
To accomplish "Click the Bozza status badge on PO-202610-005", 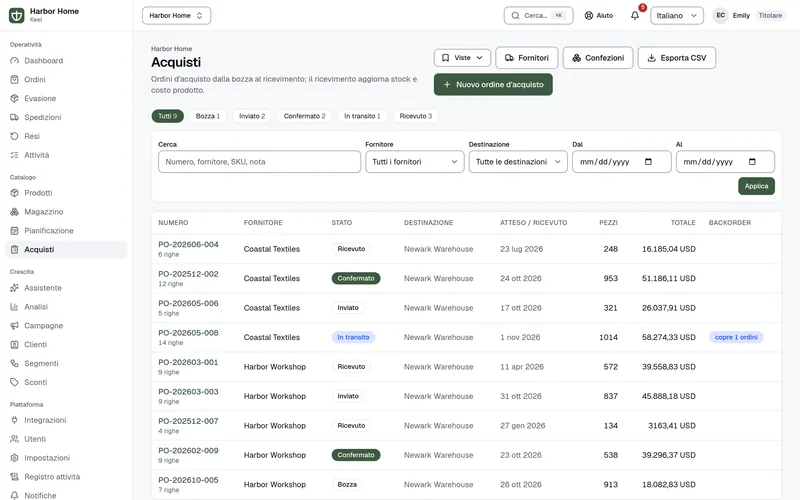I will (x=347, y=484).
